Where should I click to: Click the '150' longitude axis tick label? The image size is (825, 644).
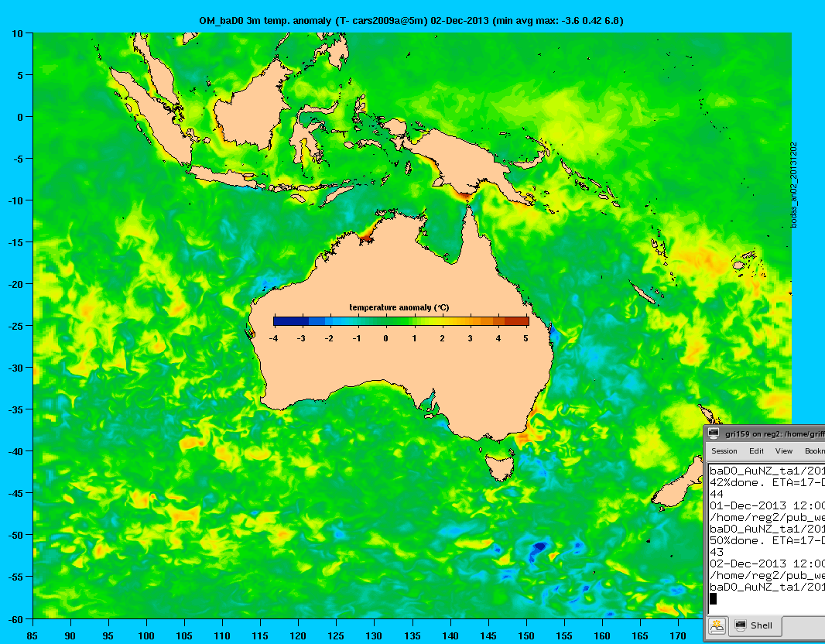pyautogui.click(x=525, y=636)
